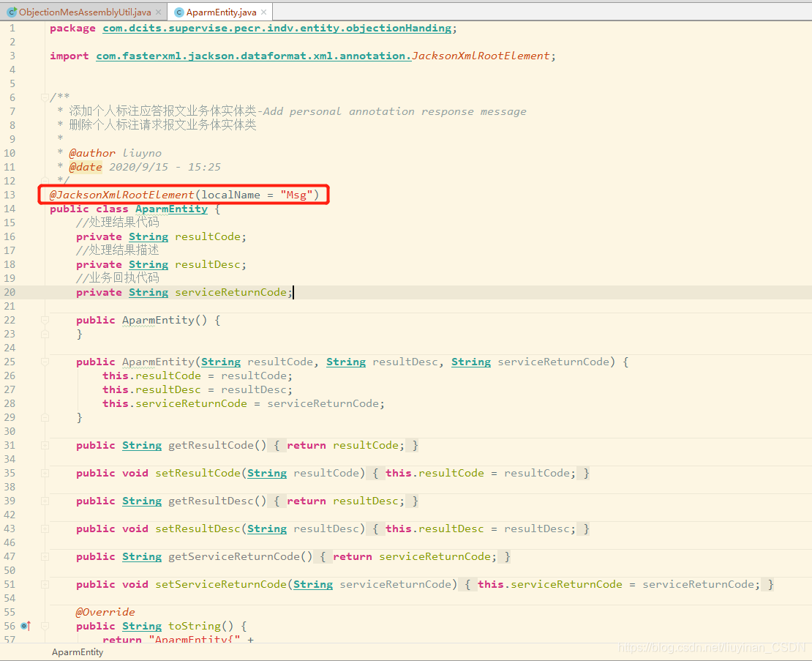Expand the getServiceReturnCode method fold
The height and width of the screenshot is (661, 812).
pos(44,556)
